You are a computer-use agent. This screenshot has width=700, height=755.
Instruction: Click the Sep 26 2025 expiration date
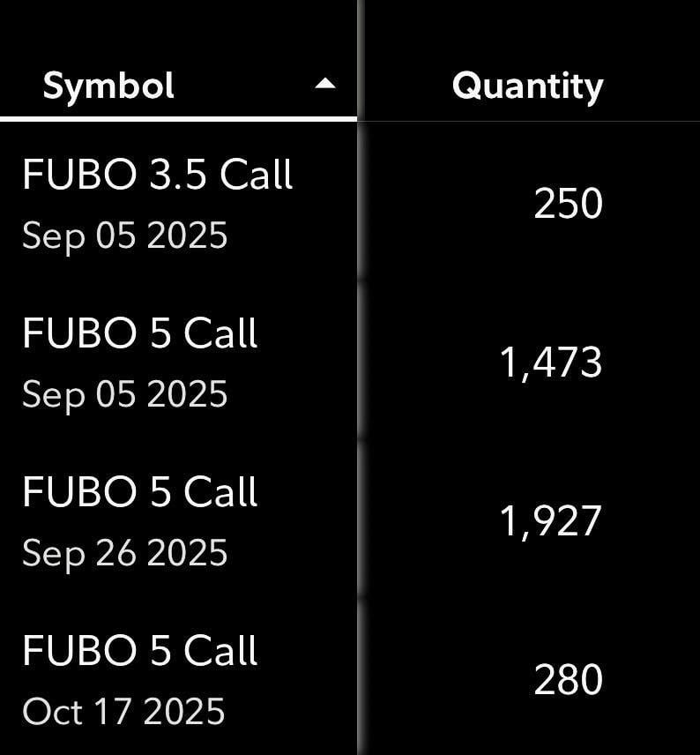[x=124, y=554]
